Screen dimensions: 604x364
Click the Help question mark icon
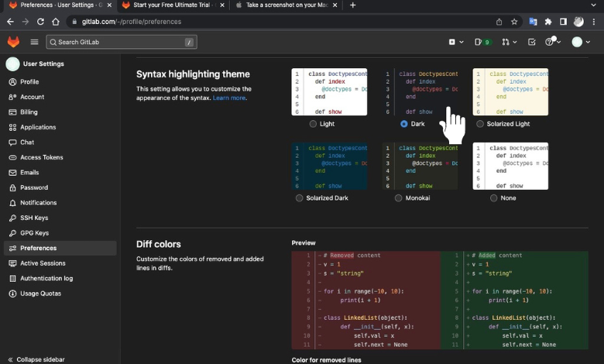[549, 42]
